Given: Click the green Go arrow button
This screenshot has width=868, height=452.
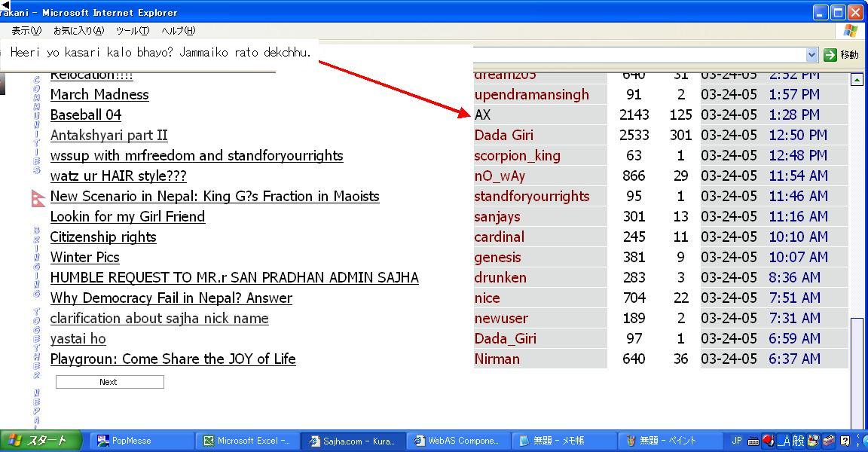Looking at the screenshot, I should tap(830, 54).
